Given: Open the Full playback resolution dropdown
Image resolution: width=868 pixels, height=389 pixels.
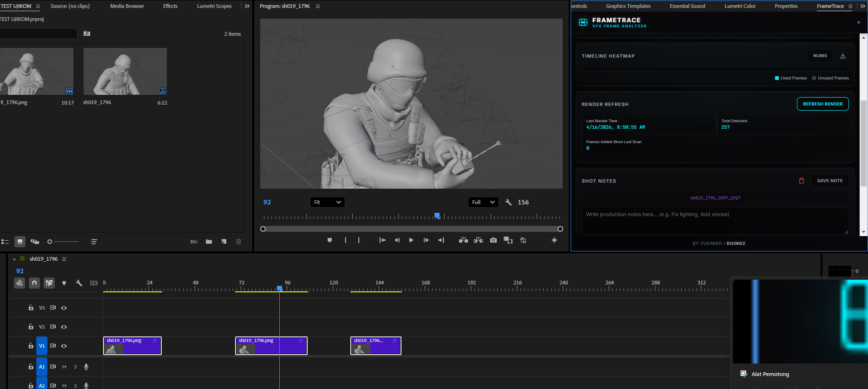Looking at the screenshot, I should point(483,202).
